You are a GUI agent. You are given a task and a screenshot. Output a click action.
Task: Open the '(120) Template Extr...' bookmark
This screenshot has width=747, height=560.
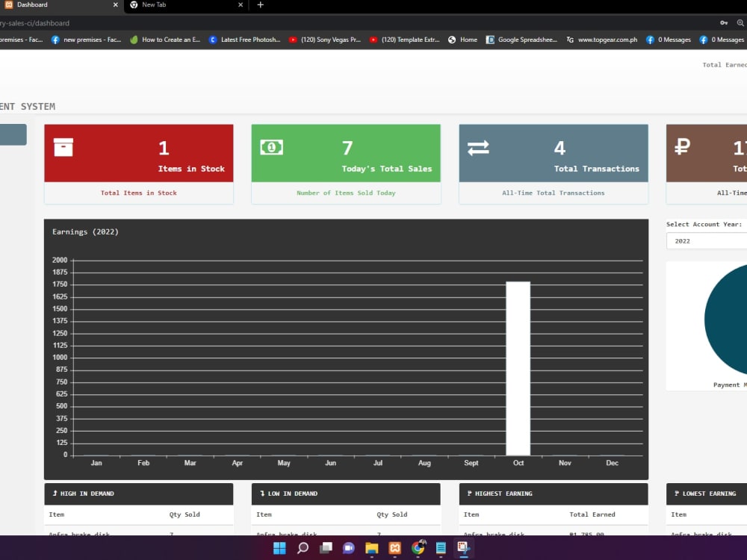click(x=404, y=40)
